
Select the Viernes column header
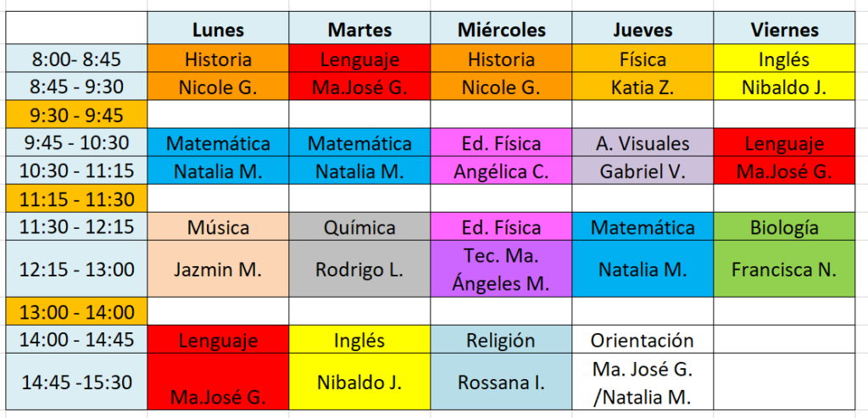point(785,30)
